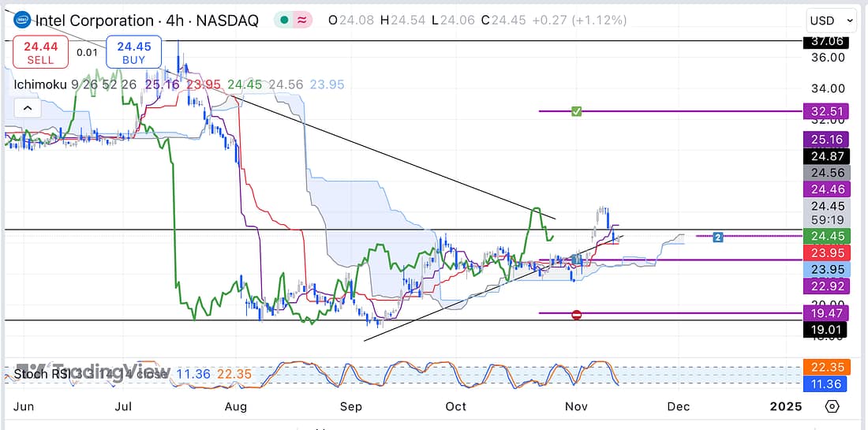Select the Stoch RSI indicator legend label
Image resolution: width=868 pixels, height=430 pixels.
tap(43, 374)
